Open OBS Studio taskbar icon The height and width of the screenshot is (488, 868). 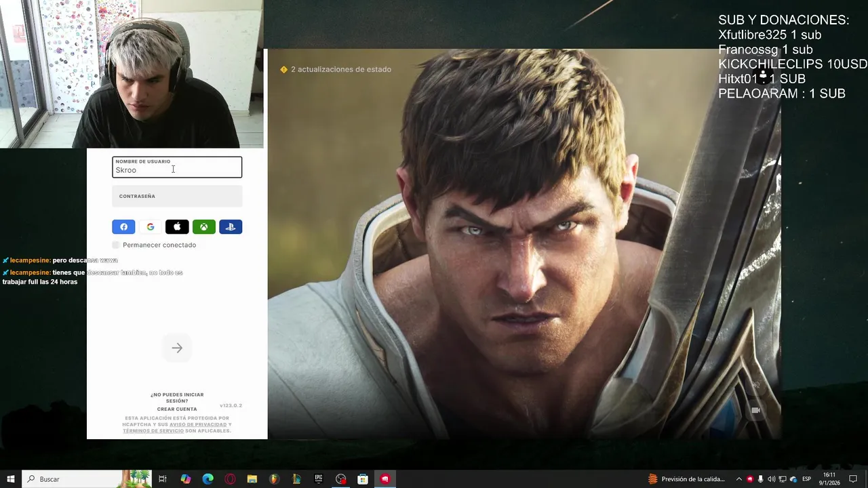point(341,479)
